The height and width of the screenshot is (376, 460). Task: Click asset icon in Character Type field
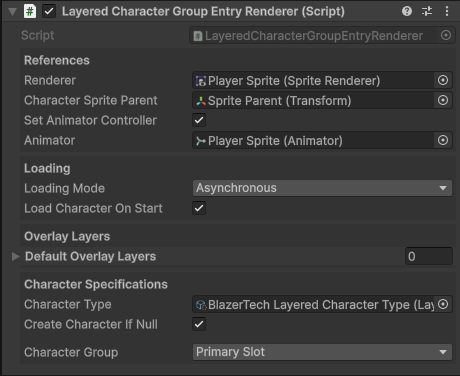201,305
